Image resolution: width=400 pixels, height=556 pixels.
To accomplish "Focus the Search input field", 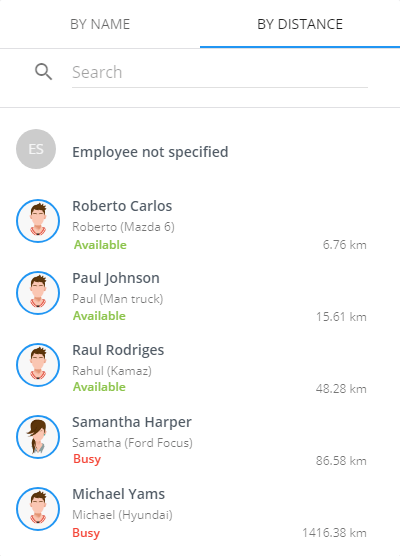I will point(220,72).
